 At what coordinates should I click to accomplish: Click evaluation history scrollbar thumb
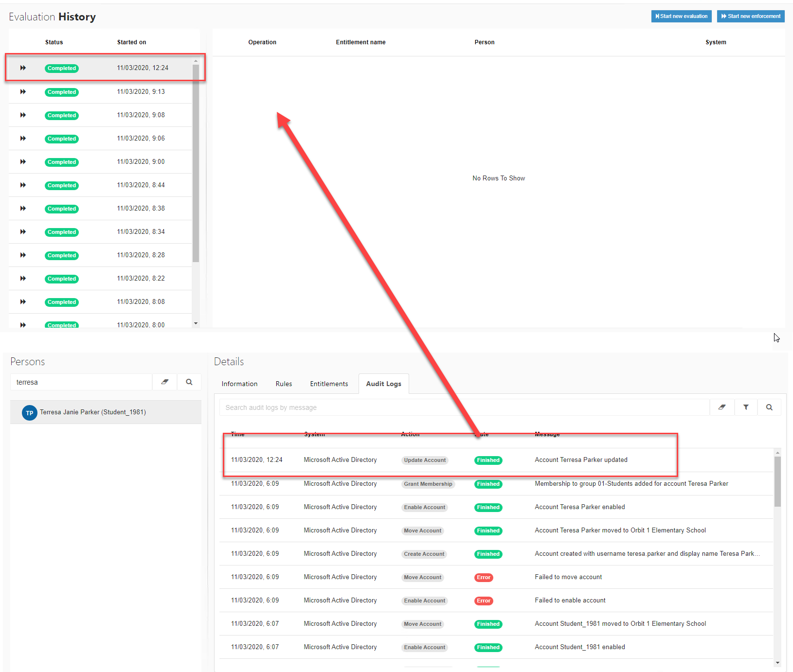pyautogui.click(x=196, y=163)
